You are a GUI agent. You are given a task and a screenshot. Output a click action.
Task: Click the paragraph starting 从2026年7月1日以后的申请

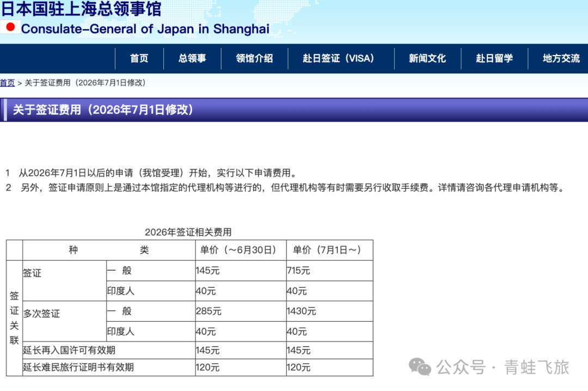[x=158, y=173]
